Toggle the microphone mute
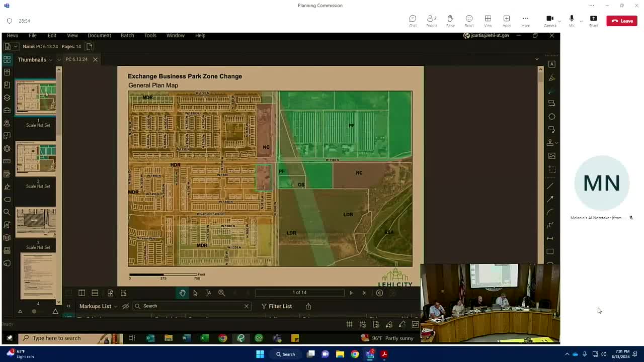Screen dimensions: 644x362 click(x=572, y=21)
